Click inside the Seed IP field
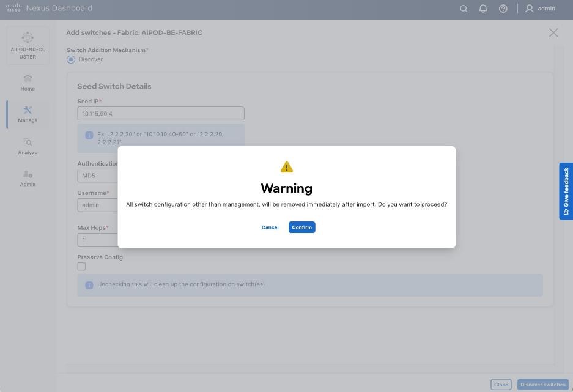Viewport: 573px width, 392px height. click(x=160, y=113)
